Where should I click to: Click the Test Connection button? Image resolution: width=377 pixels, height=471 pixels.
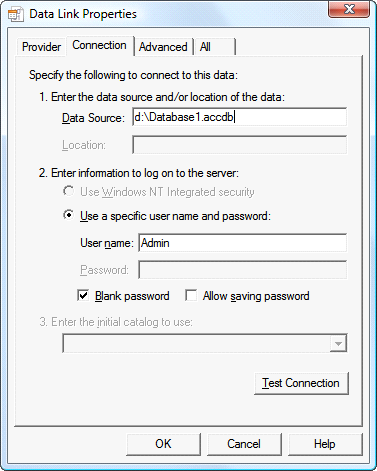coord(301,383)
